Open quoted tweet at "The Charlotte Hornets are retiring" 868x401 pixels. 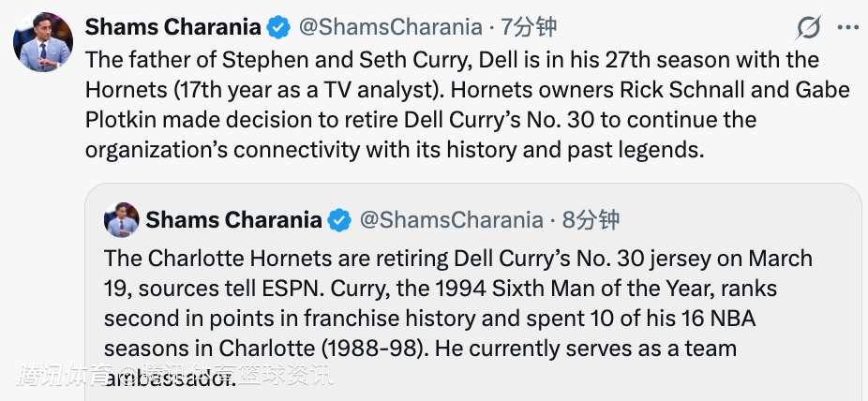[457, 259]
